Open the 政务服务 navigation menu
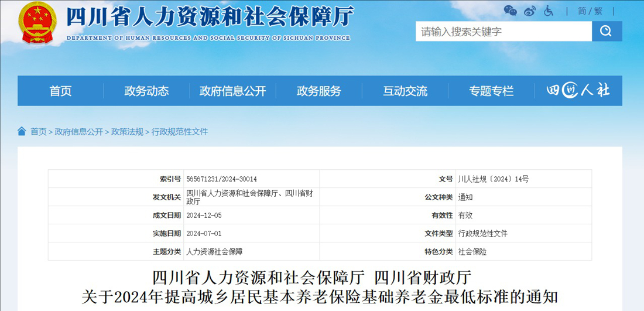 (x=318, y=91)
